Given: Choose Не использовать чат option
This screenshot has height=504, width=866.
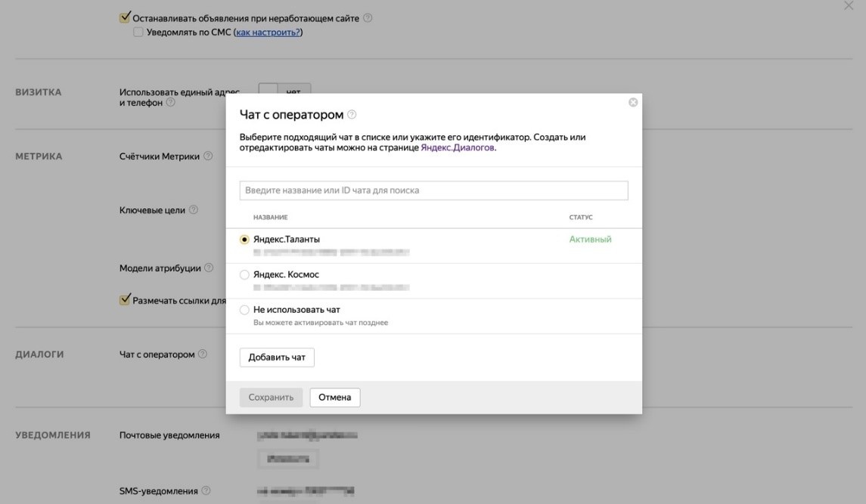Looking at the screenshot, I should 244,310.
